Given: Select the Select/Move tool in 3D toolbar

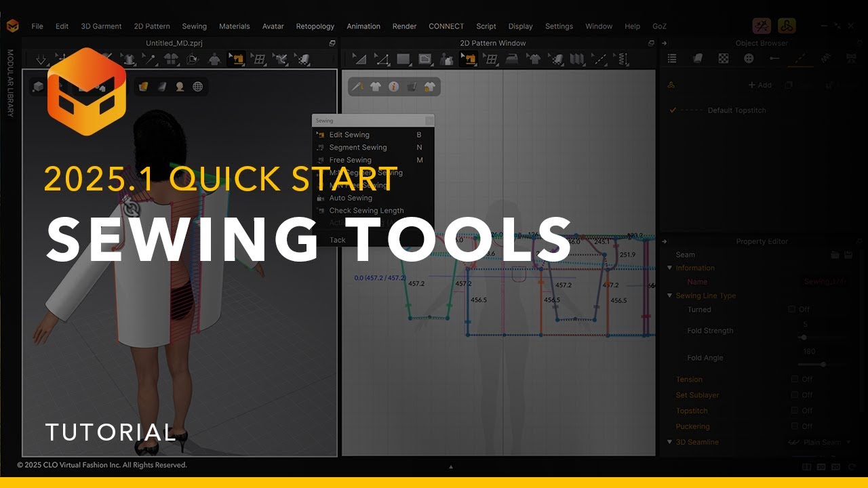Looking at the screenshot, I should point(62,59).
